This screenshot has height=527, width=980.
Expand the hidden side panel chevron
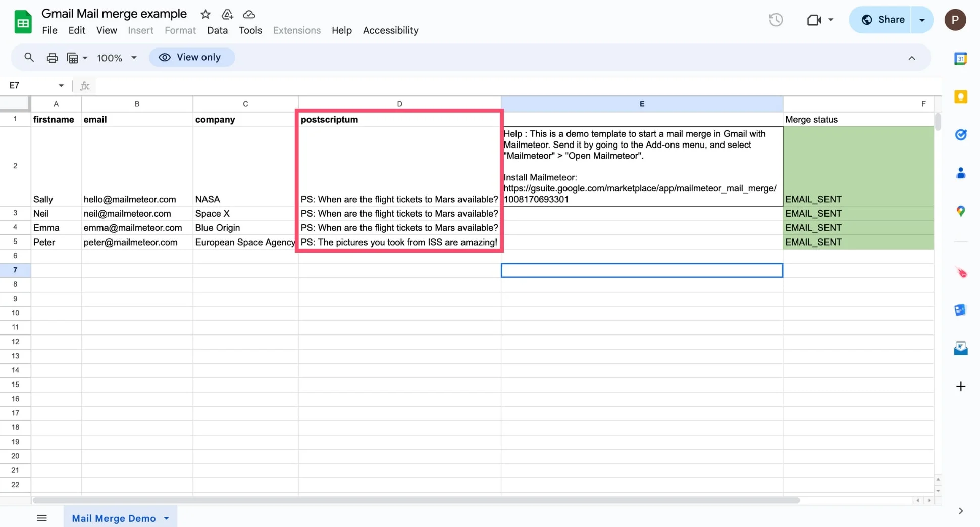pyautogui.click(x=960, y=511)
